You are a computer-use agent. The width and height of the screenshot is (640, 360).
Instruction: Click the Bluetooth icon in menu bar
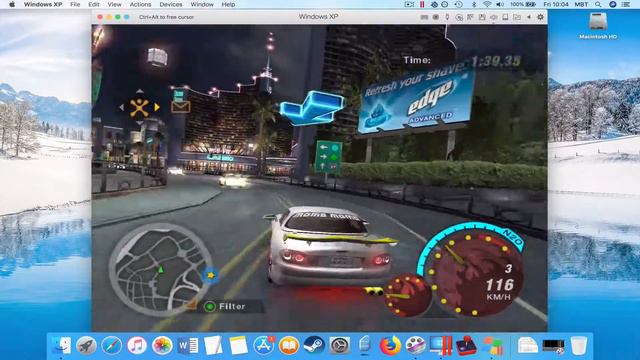click(x=474, y=4)
